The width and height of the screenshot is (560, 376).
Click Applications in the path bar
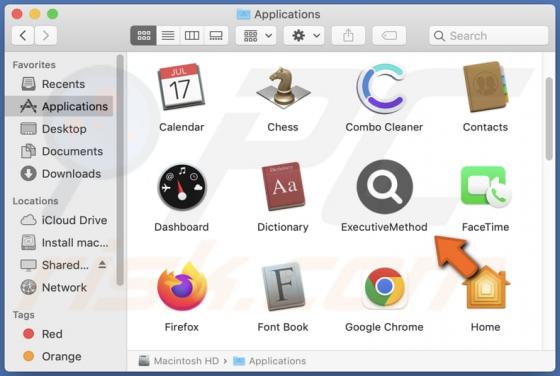270,361
